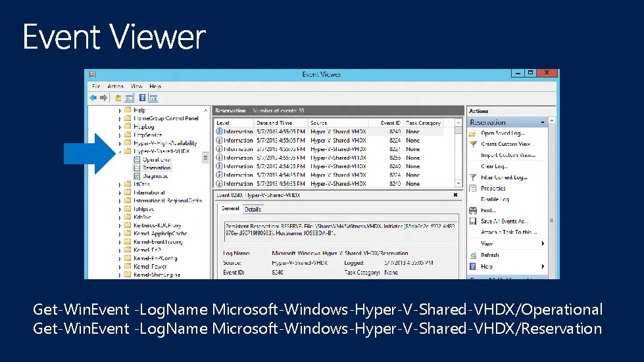Image resolution: width=644 pixels, height=362 pixels.
Task: Sort events by Event ID column
Action: click(386, 123)
